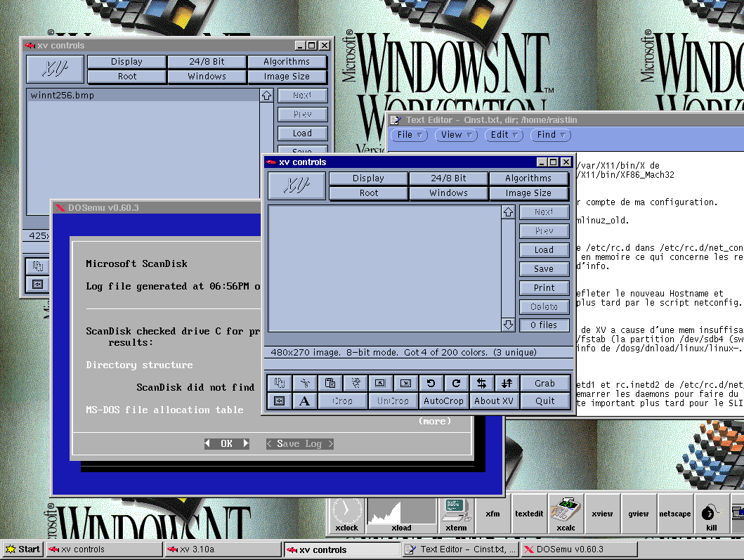Screen dimensions: 744x560
Task: Click the Grab button in xv controls
Action: [x=544, y=383]
